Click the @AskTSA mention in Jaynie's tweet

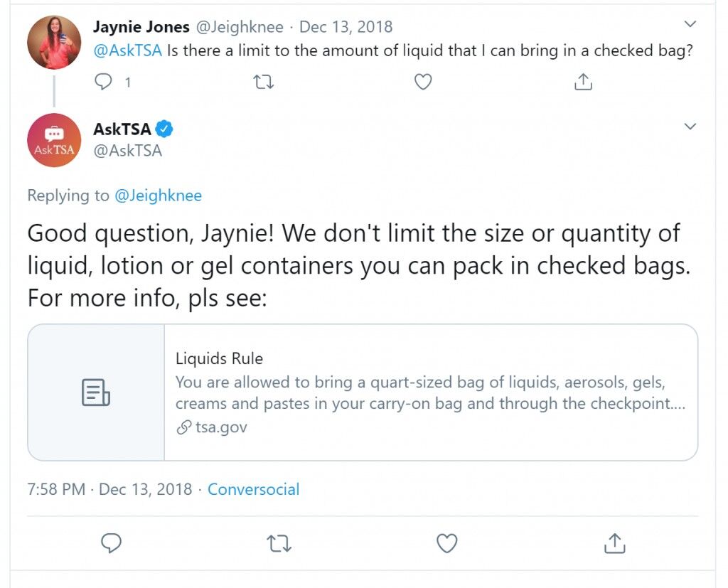tap(128, 50)
